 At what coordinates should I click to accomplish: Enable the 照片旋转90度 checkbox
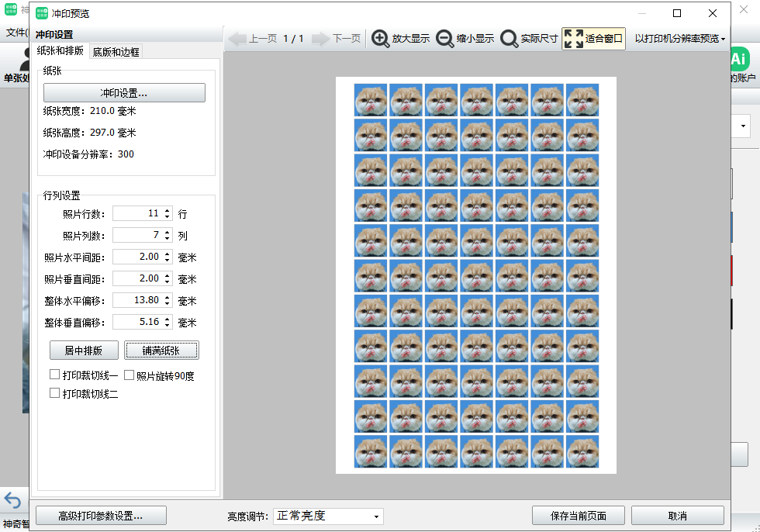[130, 375]
